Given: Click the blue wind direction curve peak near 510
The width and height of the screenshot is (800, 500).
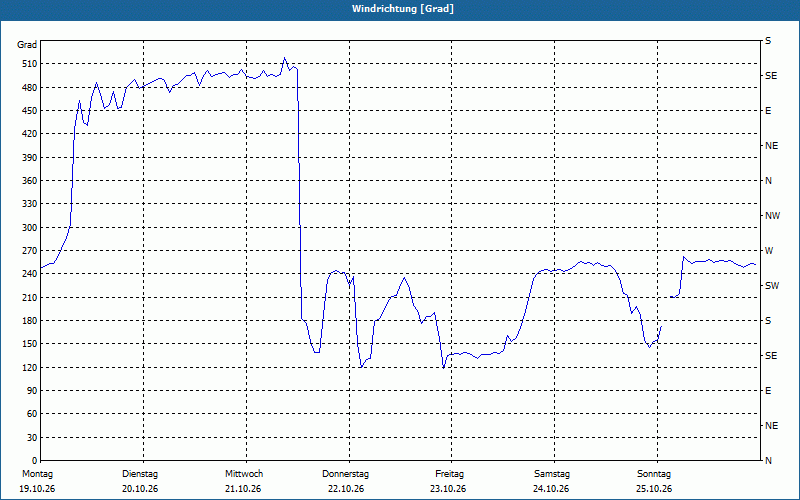Looking at the screenshot, I should [x=285, y=58].
